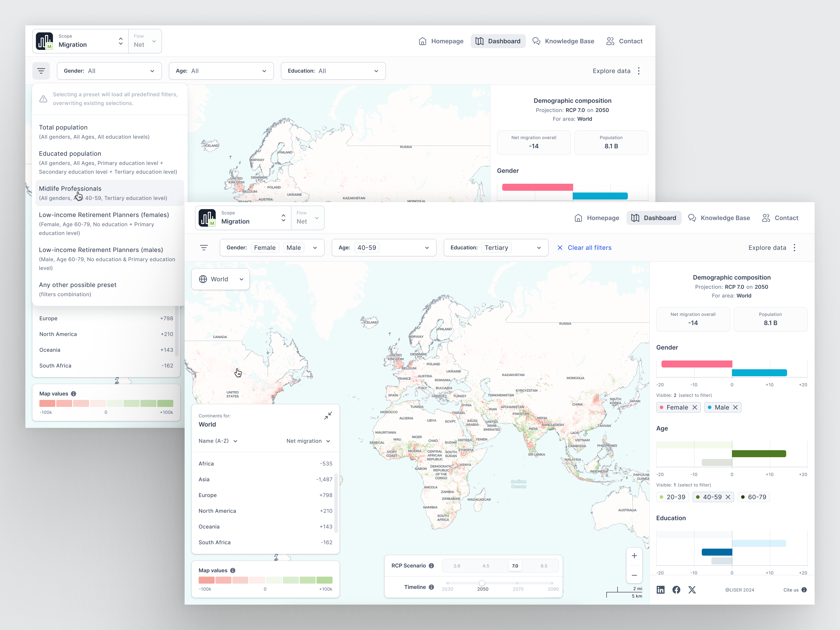The image size is (840, 630).
Task: Open Explore data three-dot menu in front window
Action: pyautogui.click(x=794, y=248)
